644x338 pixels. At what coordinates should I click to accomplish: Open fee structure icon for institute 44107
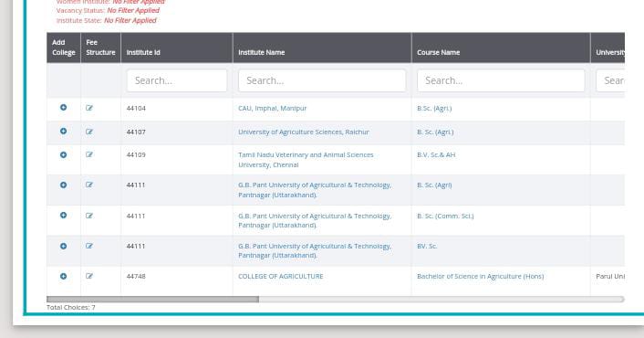[x=89, y=132]
